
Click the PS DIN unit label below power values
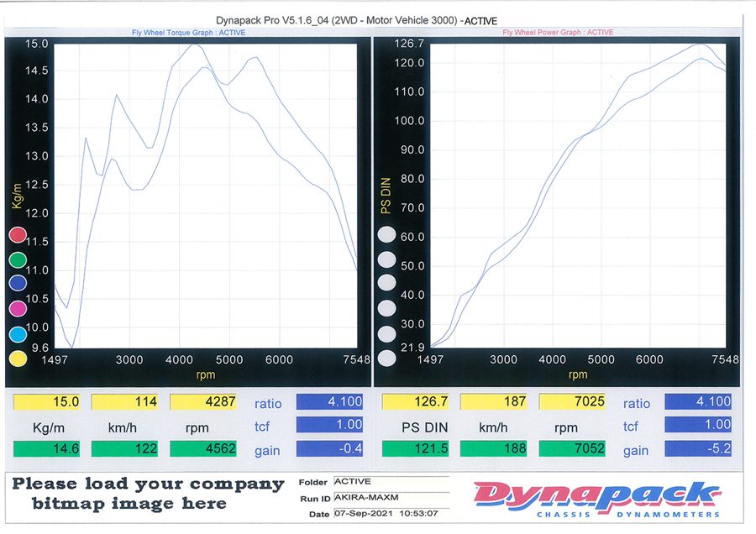point(425,427)
